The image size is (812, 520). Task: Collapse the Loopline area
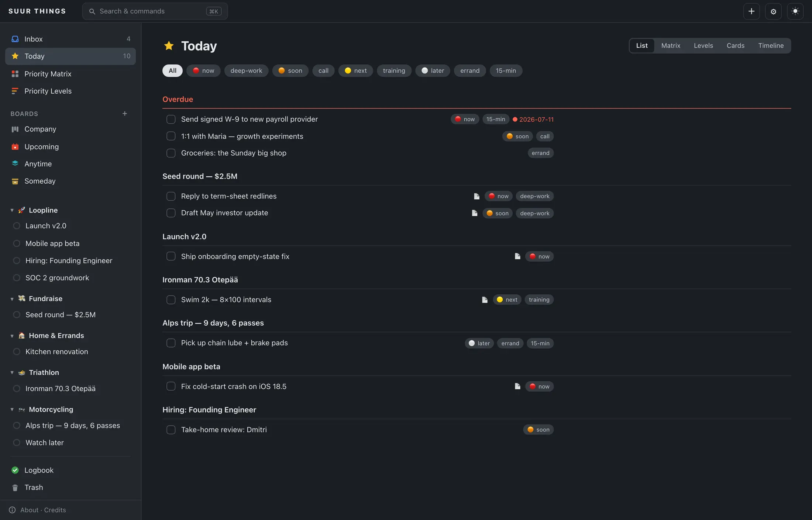click(x=12, y=210)
